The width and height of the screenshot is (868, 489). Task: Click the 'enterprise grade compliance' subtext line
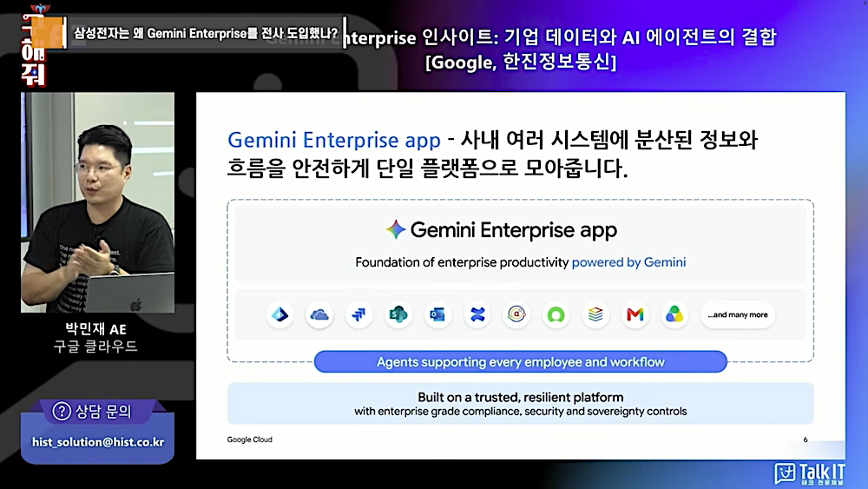click(520, 412)
